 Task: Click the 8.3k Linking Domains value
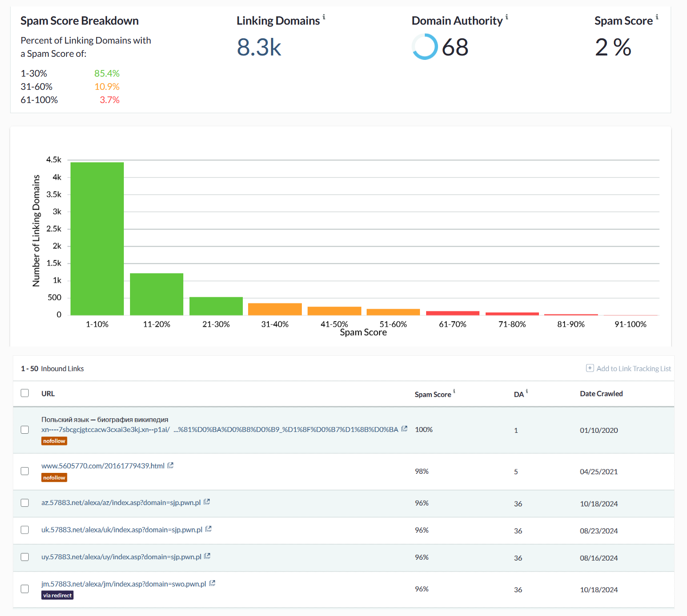coord(259,47)
